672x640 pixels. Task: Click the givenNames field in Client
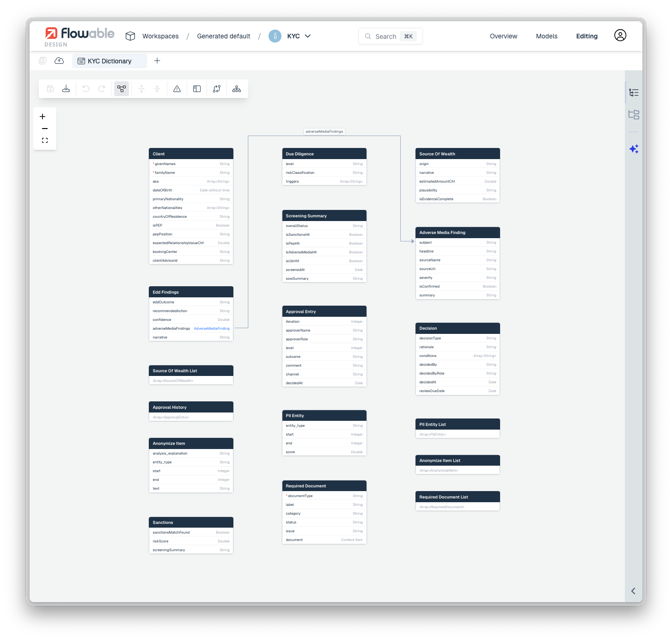tap(191, 164)
